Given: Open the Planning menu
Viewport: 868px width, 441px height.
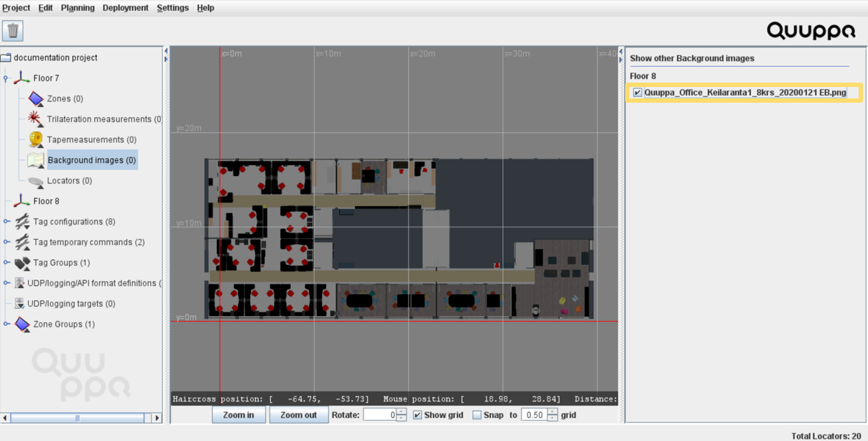Looking at the screenshot, I should [78, 8].
